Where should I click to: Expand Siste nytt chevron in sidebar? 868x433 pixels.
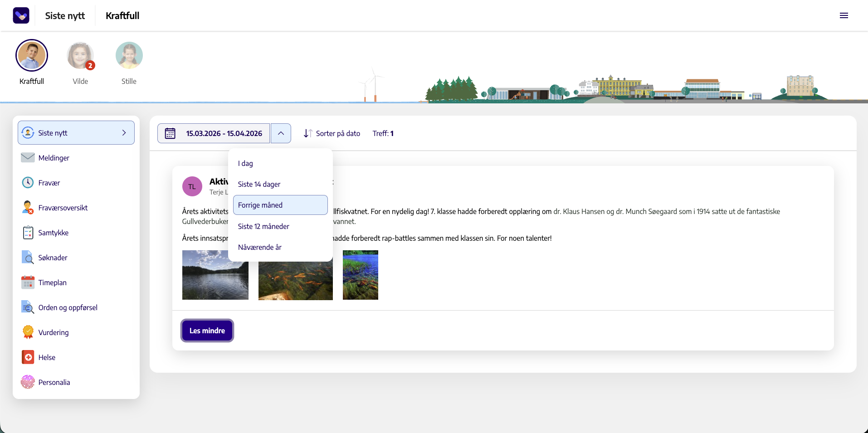(124, 133)
